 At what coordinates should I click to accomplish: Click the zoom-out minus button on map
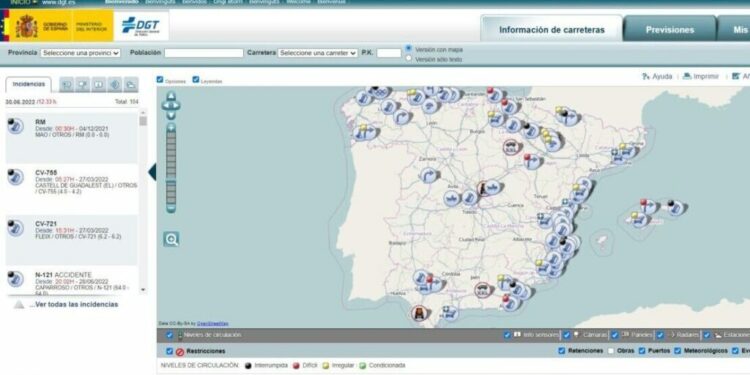click(171, 208)
